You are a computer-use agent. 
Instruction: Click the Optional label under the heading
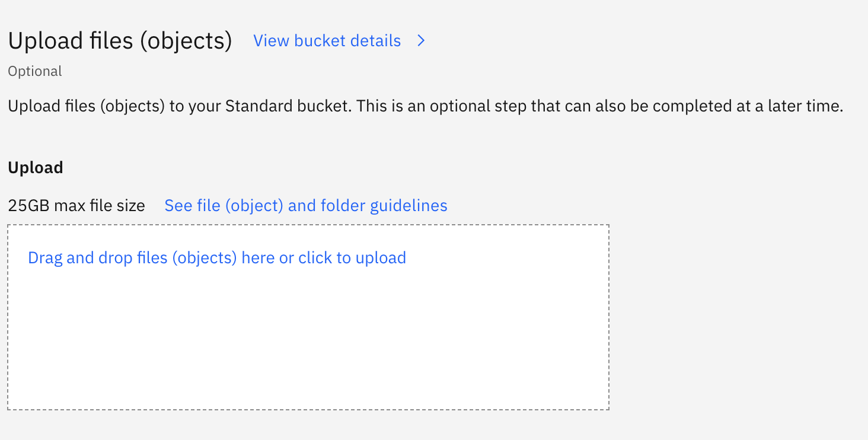point(35,71)
